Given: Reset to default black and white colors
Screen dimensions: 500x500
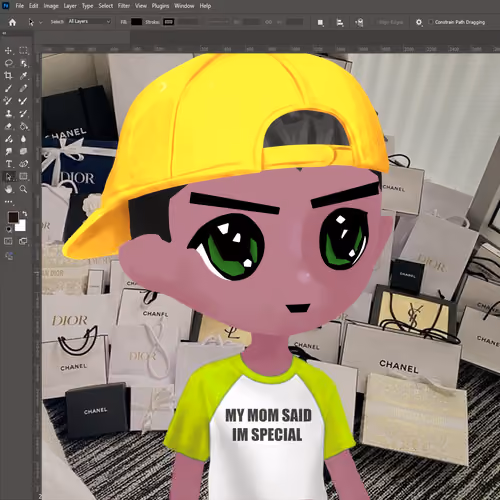Looking at the screenshot, I should pos(9,229).
